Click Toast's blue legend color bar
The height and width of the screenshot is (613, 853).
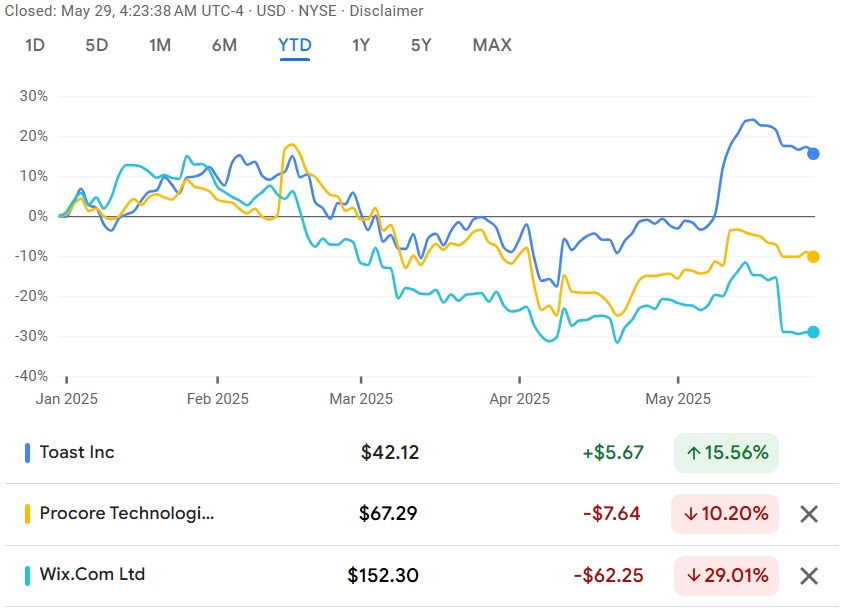[x=27, y=453]
